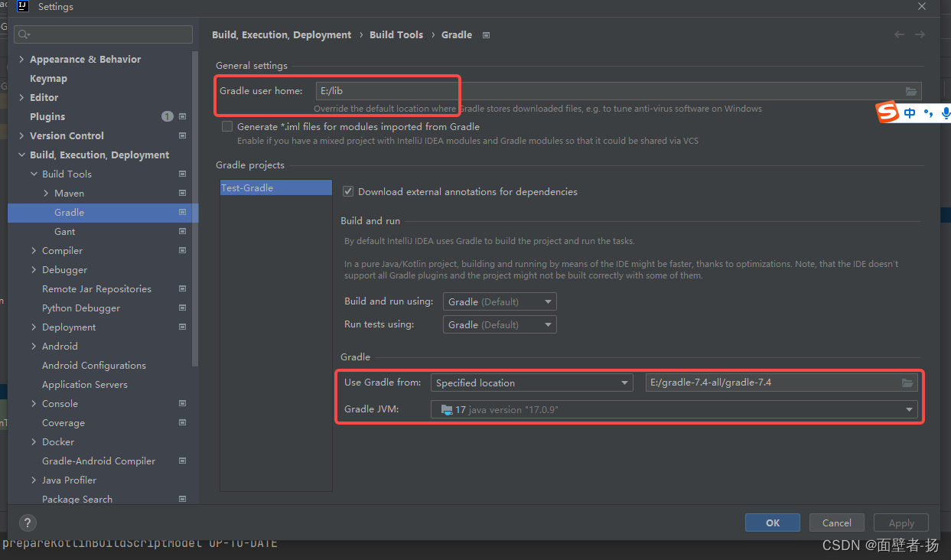Click project-level icon on Version Control row
The image size is (951, 560).
pos(182,135)
